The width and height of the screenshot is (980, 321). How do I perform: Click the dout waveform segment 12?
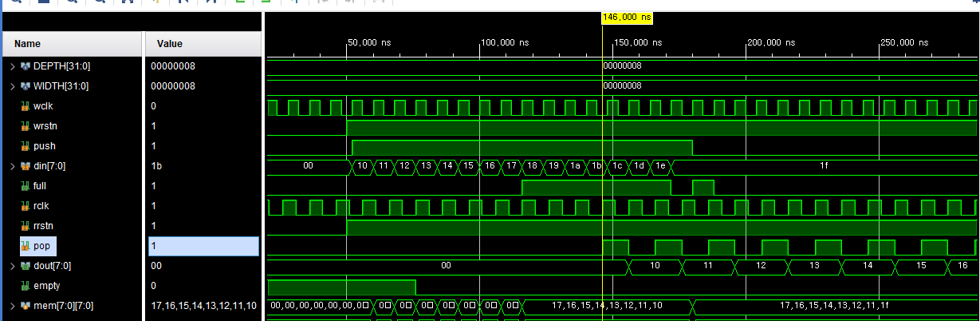(x=761, y=266)
